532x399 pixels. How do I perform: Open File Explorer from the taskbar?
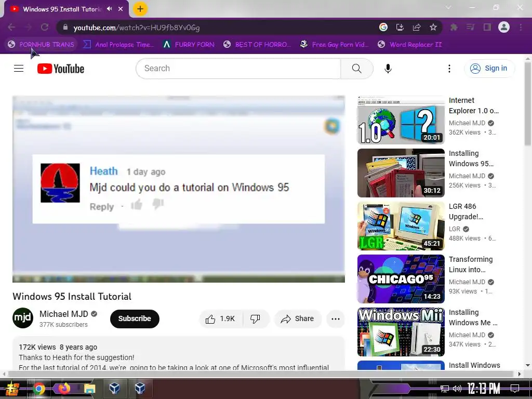(x=89, y=389)
